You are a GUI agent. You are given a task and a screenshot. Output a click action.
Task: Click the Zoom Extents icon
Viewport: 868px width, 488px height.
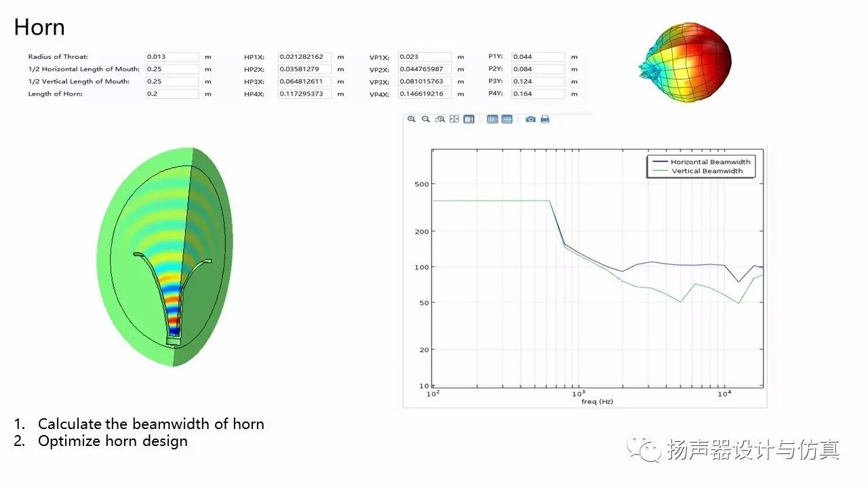tap(454, 119)
